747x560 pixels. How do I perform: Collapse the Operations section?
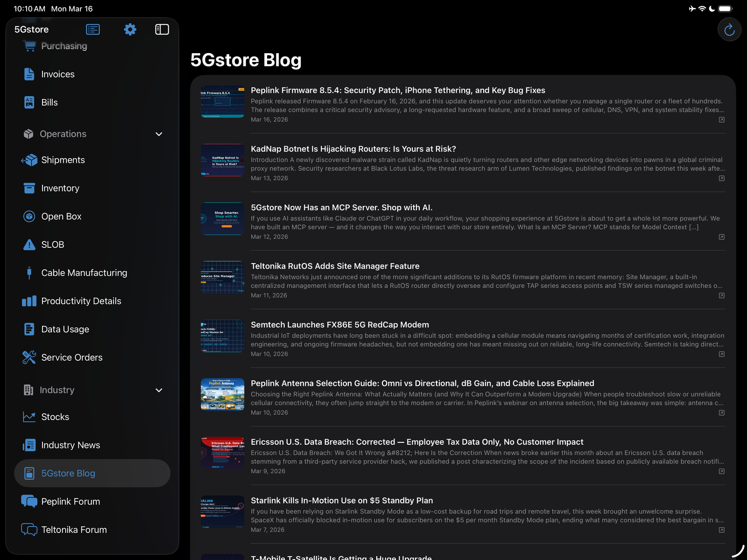tap(159, 134)
